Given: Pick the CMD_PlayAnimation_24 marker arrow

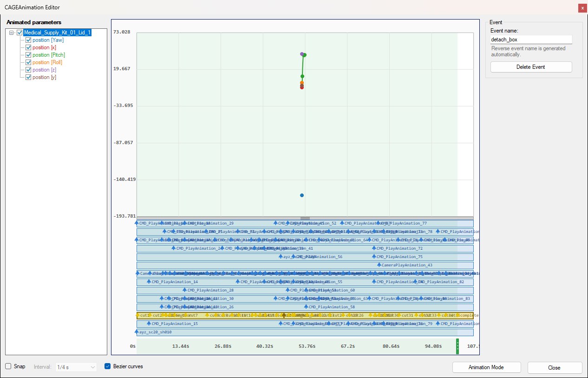Looking at the screenshot, I should pyautogui.click(x=174, y=248).
